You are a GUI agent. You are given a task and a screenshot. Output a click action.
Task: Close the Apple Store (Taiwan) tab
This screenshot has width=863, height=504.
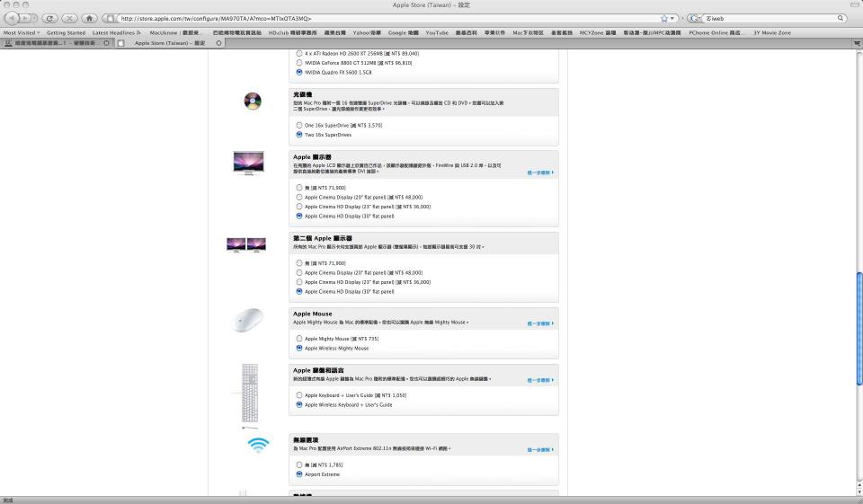tap(218, 43)
